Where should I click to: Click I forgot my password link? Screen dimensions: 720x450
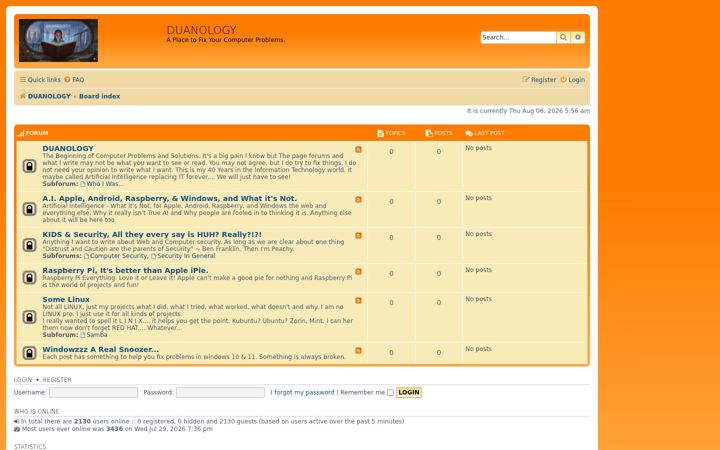(x=302, y=393)
